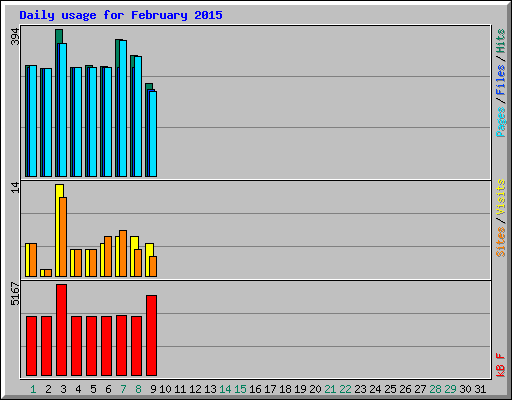Click the yellow 'Visits' legend label

tap(501, 197)
